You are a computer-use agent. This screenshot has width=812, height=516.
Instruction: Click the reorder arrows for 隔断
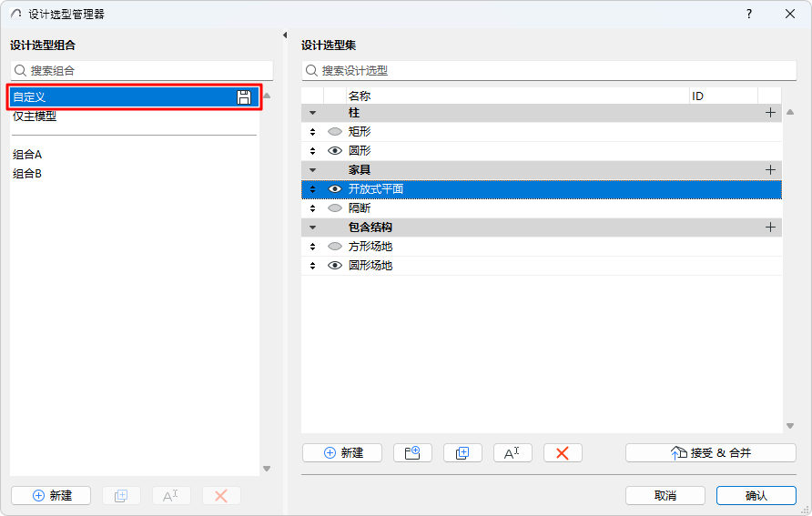312,208
